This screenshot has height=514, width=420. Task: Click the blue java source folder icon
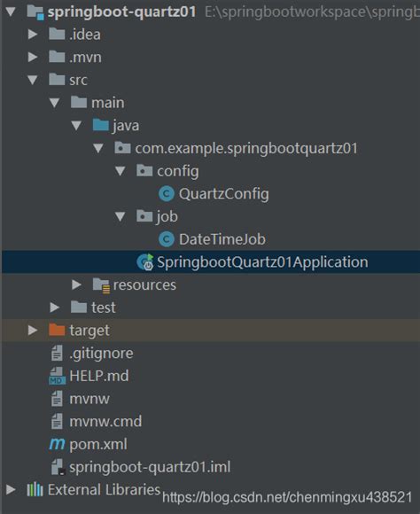[x=101, y=125]
